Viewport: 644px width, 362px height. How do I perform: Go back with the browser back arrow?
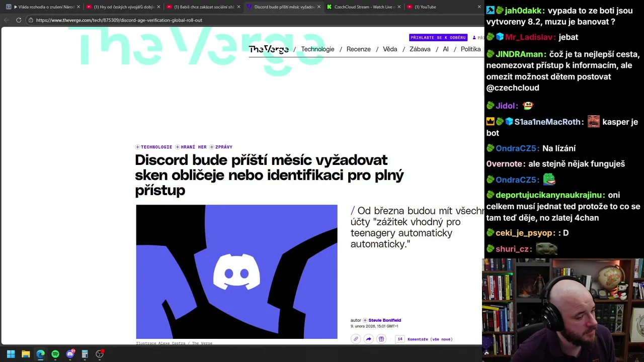coord(6,20)
